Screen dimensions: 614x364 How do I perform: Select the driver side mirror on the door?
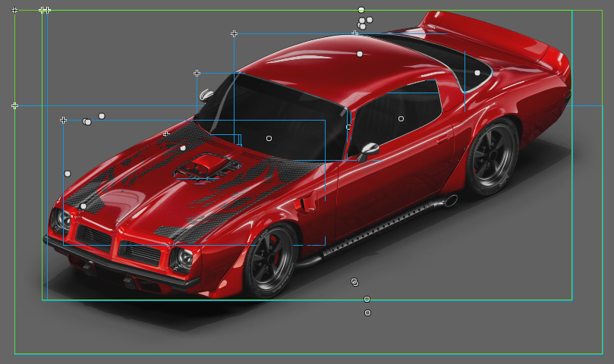(369, 149)
